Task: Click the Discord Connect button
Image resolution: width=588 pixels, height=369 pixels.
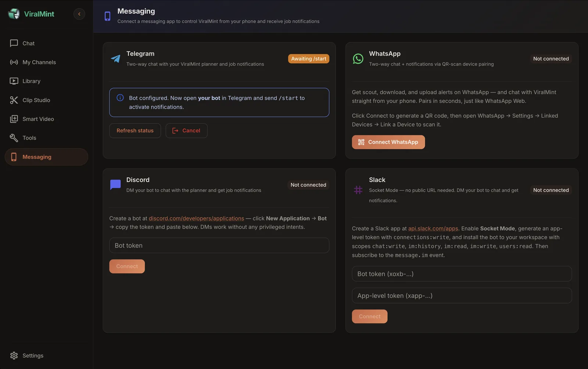Action: pyautogui.click(x=127, y=266)
